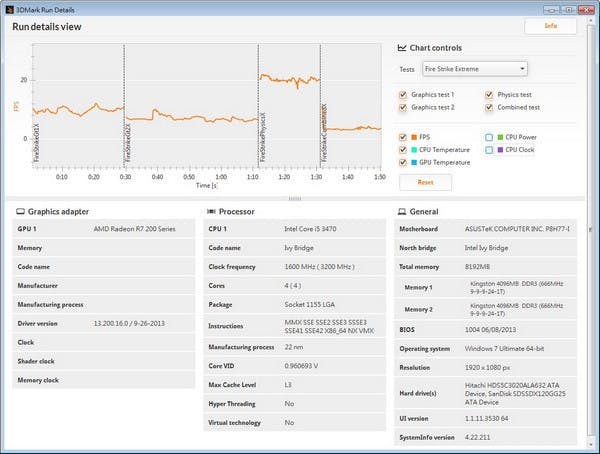Click the Chart controls graph icon
This screenshot has height=454, width=600.
[402, 48]
